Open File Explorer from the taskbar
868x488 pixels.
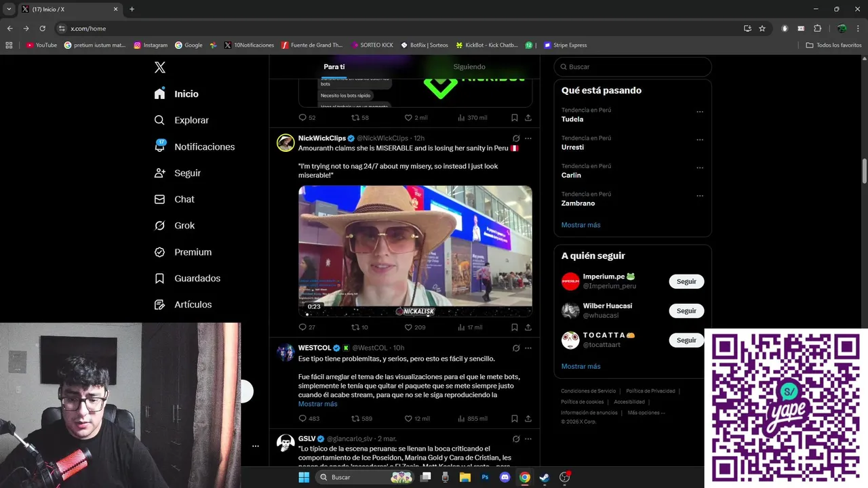click(465, 477)
